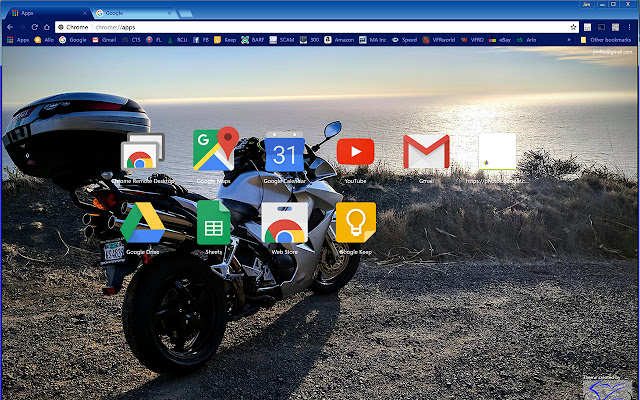Open a new tab with the new-tab button
This screenshot has width=640, height=400.
[186, 13]
